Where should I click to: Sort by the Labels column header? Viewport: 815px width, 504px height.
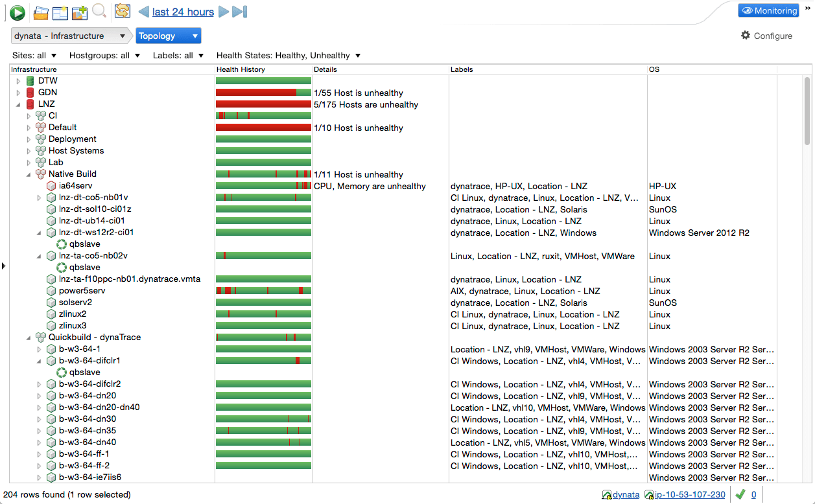(x=548, y=69)
